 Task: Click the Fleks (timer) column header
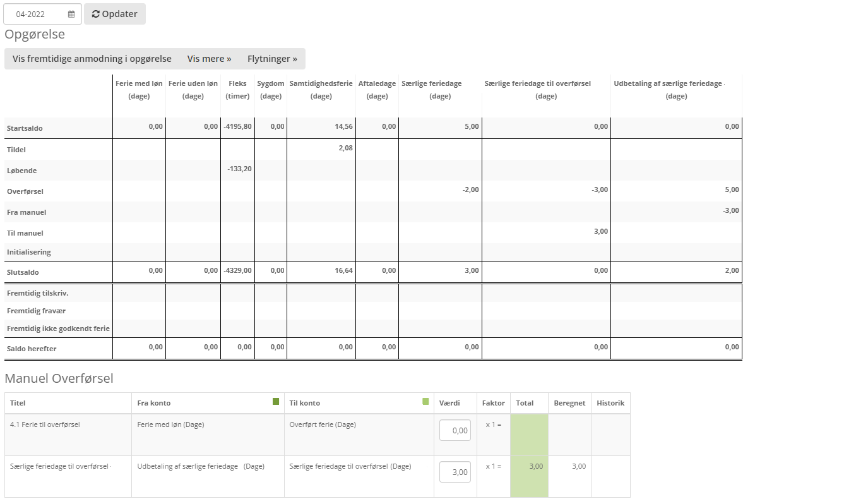coord(237,90)
